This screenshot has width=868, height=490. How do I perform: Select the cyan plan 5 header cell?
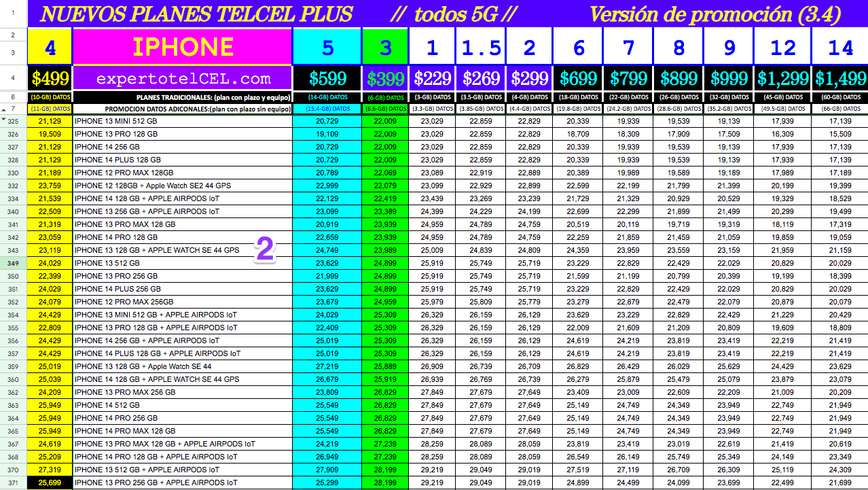tap(327, 47)
